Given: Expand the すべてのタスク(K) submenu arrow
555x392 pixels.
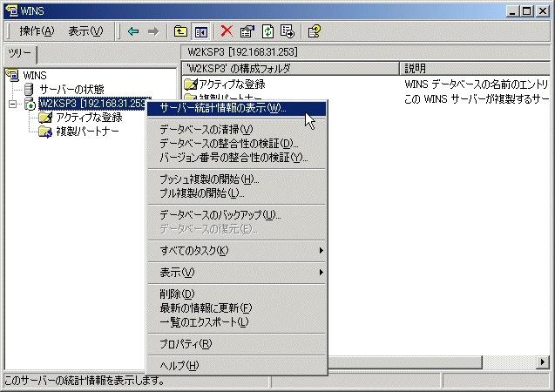Looking at the screenshot, I should click(x=321, y=251).
